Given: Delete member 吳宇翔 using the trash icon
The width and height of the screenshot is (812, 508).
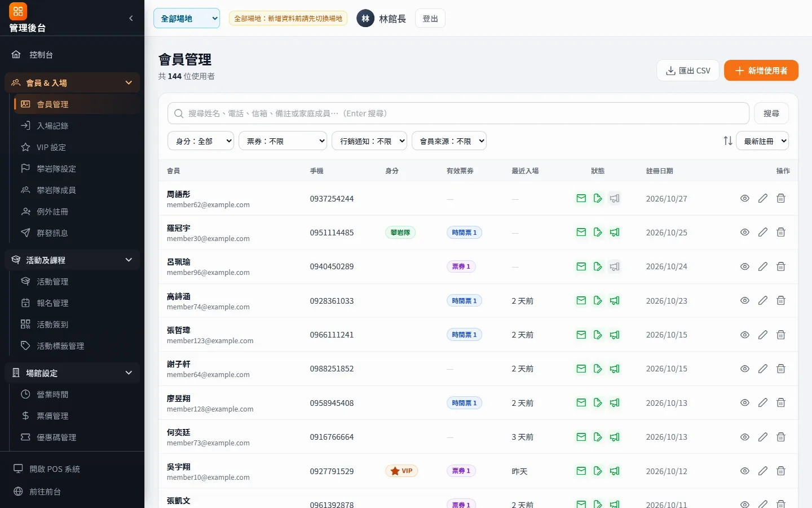Looking at the screenshot, I should coord(781,471).
